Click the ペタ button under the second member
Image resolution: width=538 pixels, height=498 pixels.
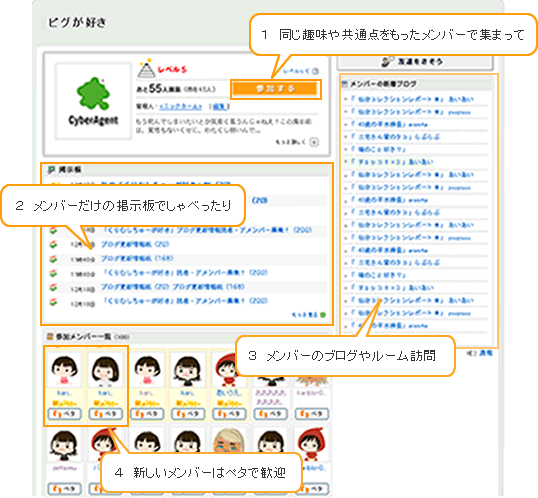point(105,414)
